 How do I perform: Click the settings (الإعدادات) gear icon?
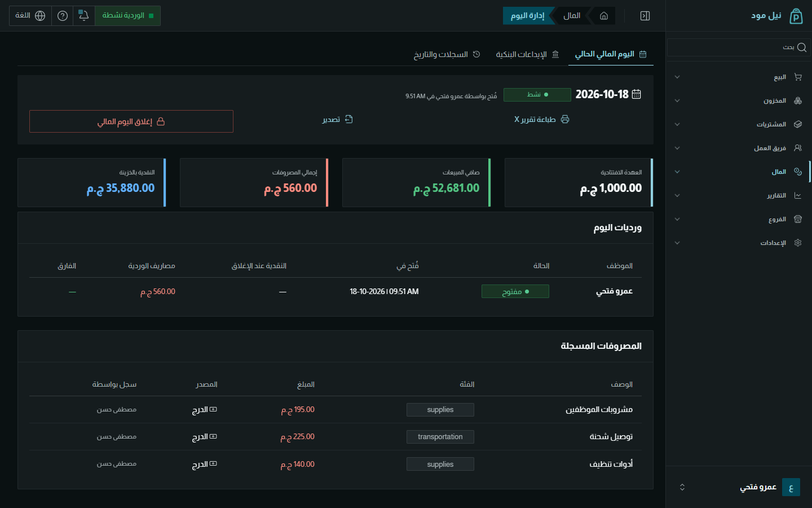[x=798, y=243]
